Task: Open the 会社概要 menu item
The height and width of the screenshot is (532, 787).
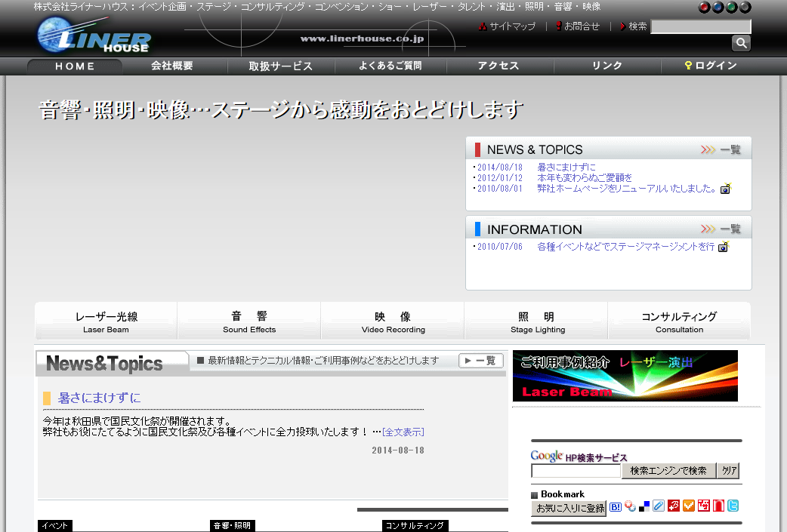Action: (x=172, y=66)
